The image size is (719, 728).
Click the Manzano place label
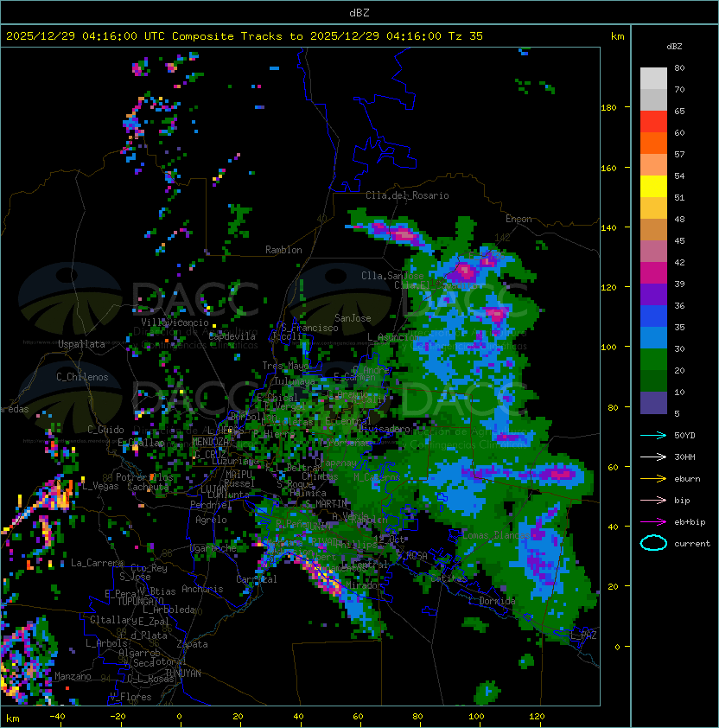click(73, 676)
